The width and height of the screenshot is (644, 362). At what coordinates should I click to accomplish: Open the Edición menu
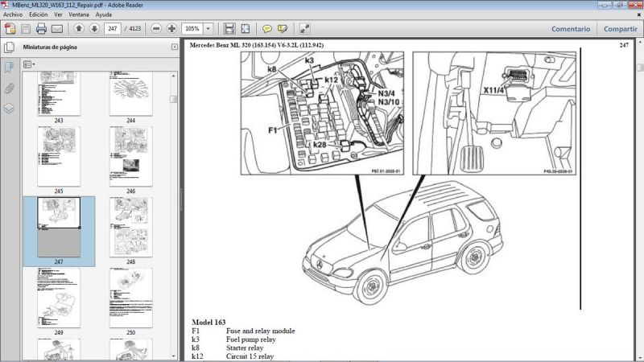pyautogui.click(x=38, y=14)
